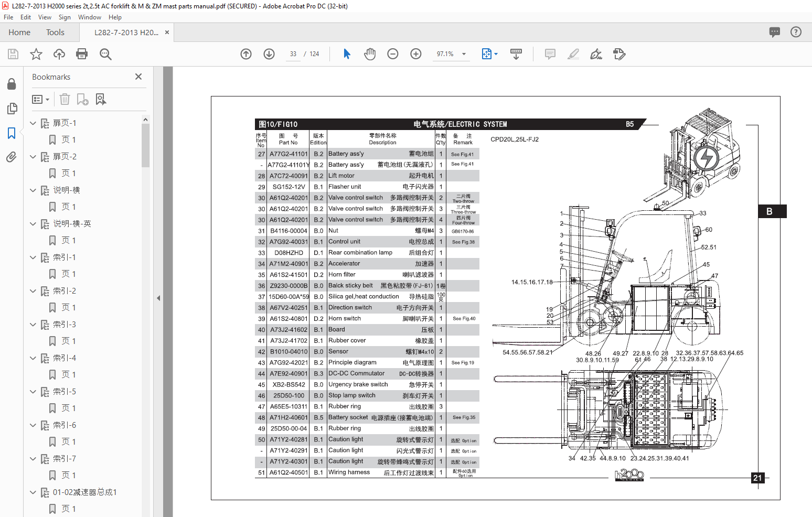Image resolution: width=812 pixels, height=517 pixels.
Task: Open the Help menu
Action: point(115,17)
